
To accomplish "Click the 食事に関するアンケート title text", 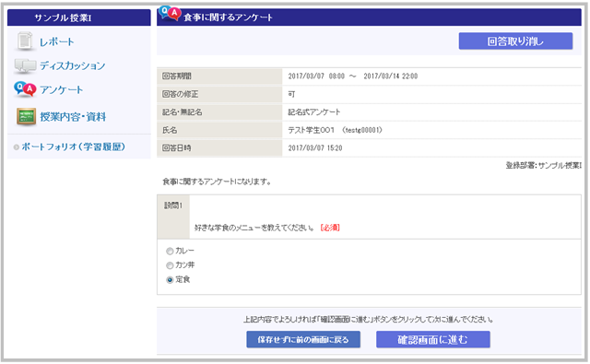I will pyautogui.click(x=228, y=18).
